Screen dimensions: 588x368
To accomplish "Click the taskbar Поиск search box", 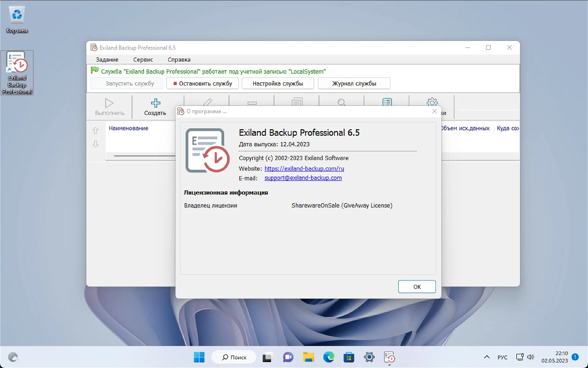I will coord(234,357).
